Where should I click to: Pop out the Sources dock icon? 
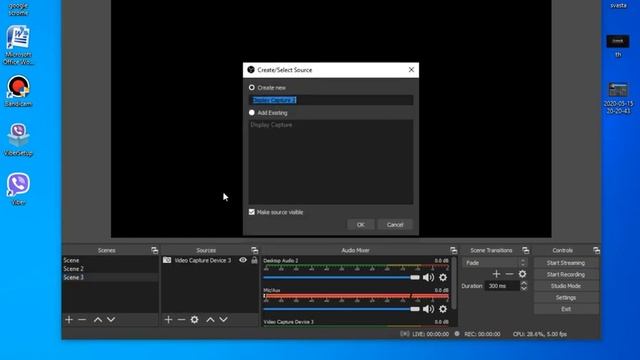click(254, 250)
